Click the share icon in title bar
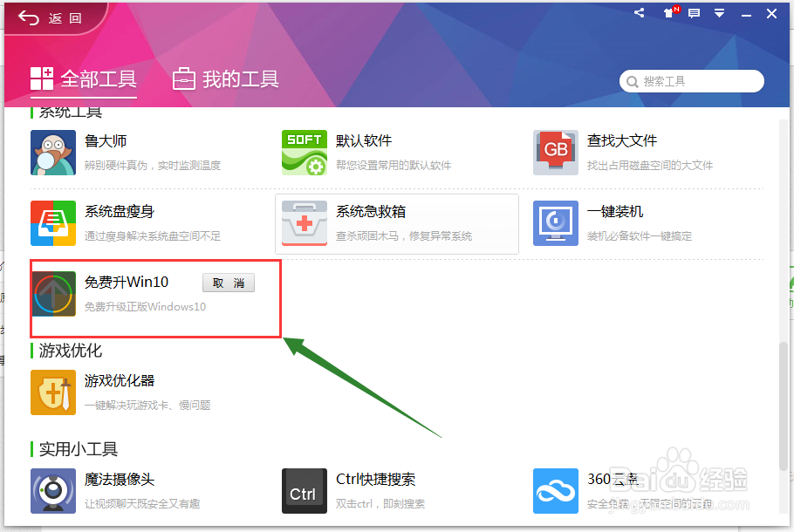Viewport: 794px width, 532px height. tap(639, 13)
